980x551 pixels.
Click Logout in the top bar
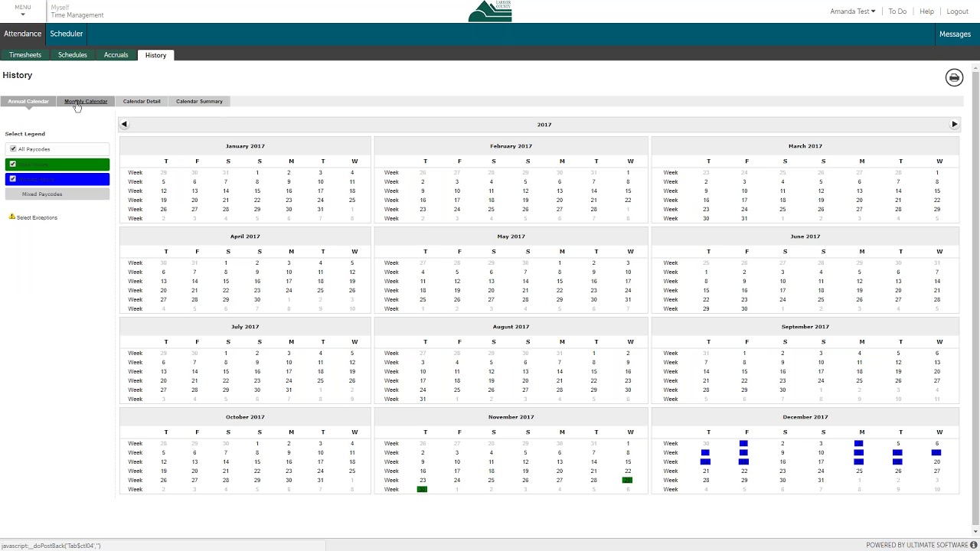958,11
